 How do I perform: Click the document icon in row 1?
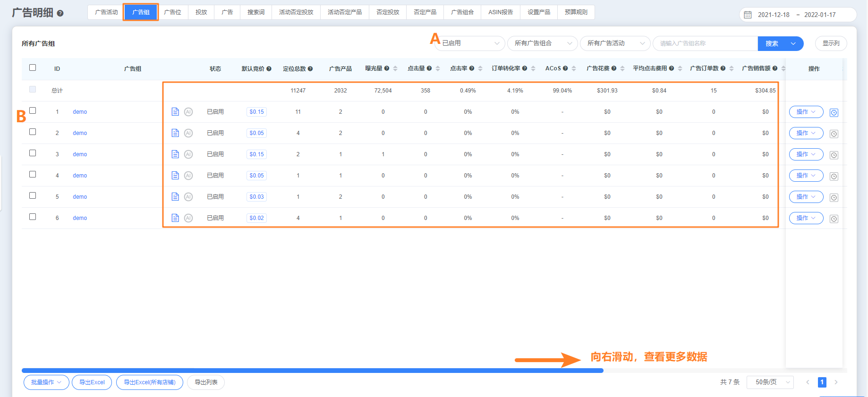tap(175, 112)
